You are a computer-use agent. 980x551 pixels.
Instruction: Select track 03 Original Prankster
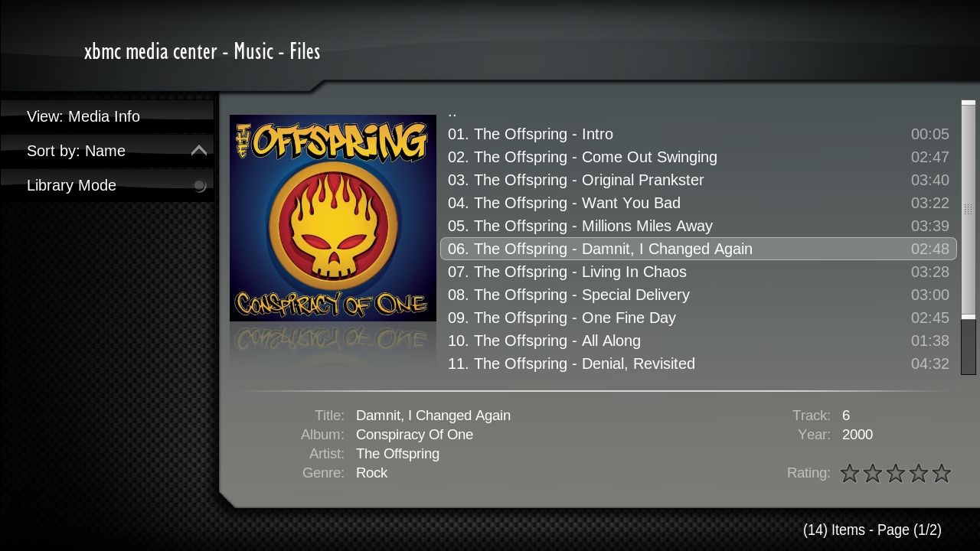point(698,180)
